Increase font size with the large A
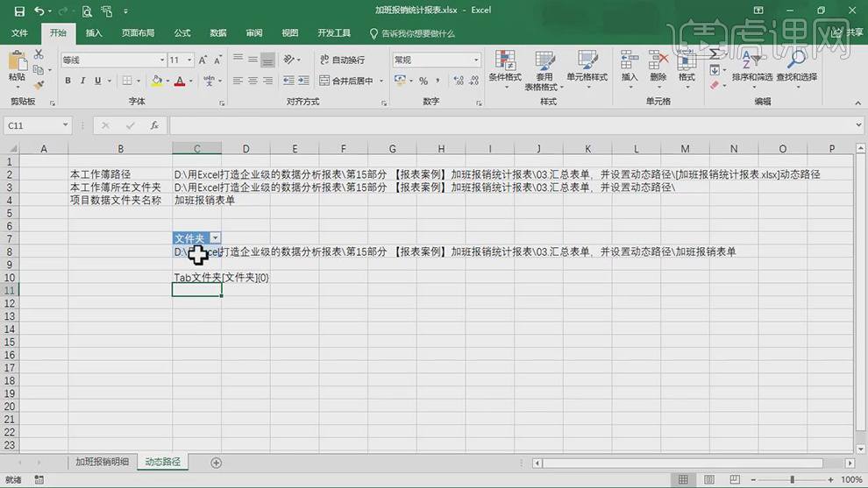 pyautogui.click(x=203, y=60)
